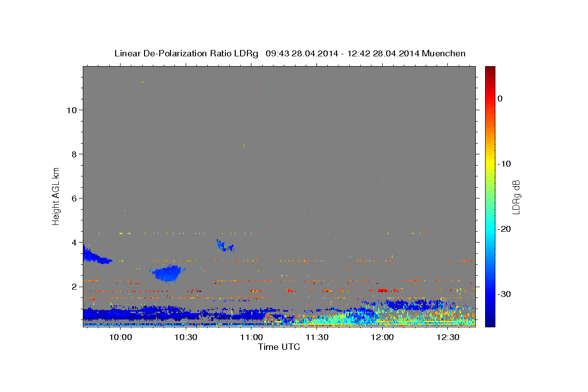Click the '10:00' time tick label

pos(121,337)
